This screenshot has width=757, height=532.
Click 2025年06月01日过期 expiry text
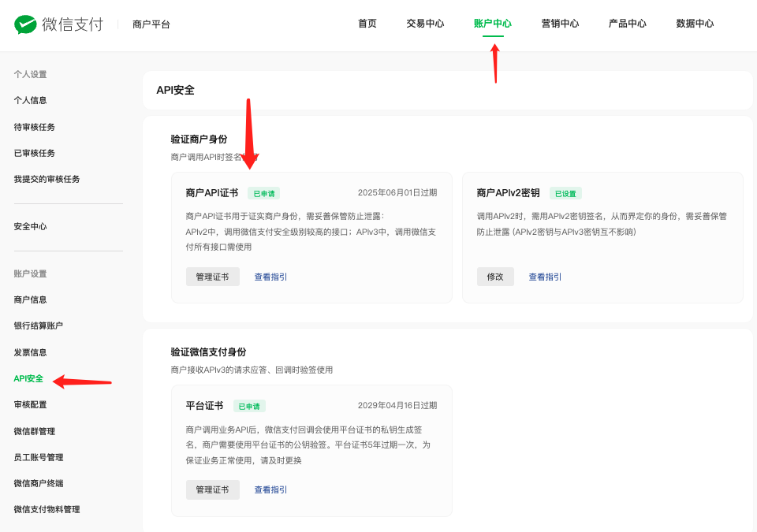click(397, 192)
